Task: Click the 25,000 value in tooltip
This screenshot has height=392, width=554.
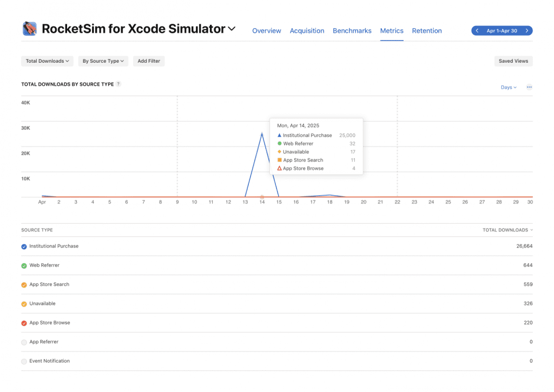Action: 347,135
